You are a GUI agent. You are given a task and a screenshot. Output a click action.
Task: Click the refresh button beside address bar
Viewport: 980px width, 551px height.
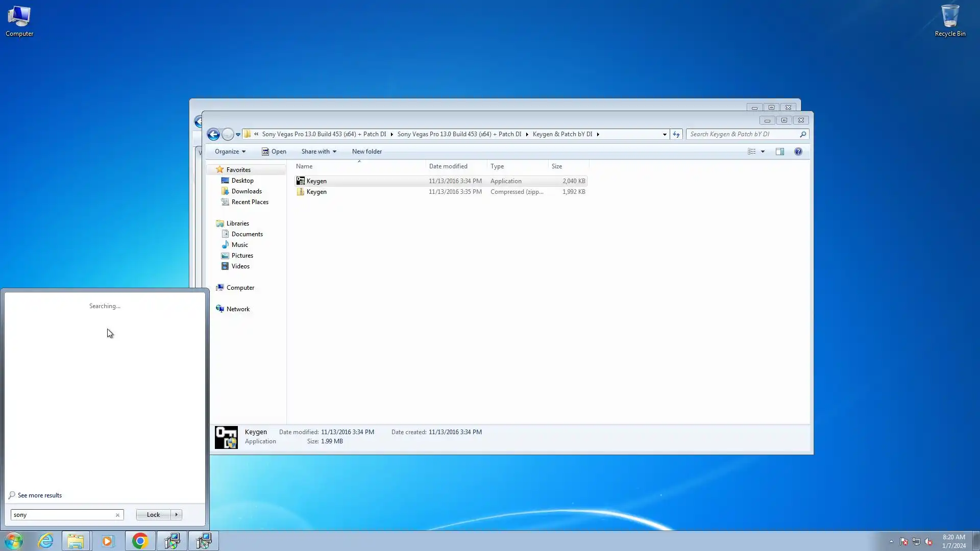(676, 134)
